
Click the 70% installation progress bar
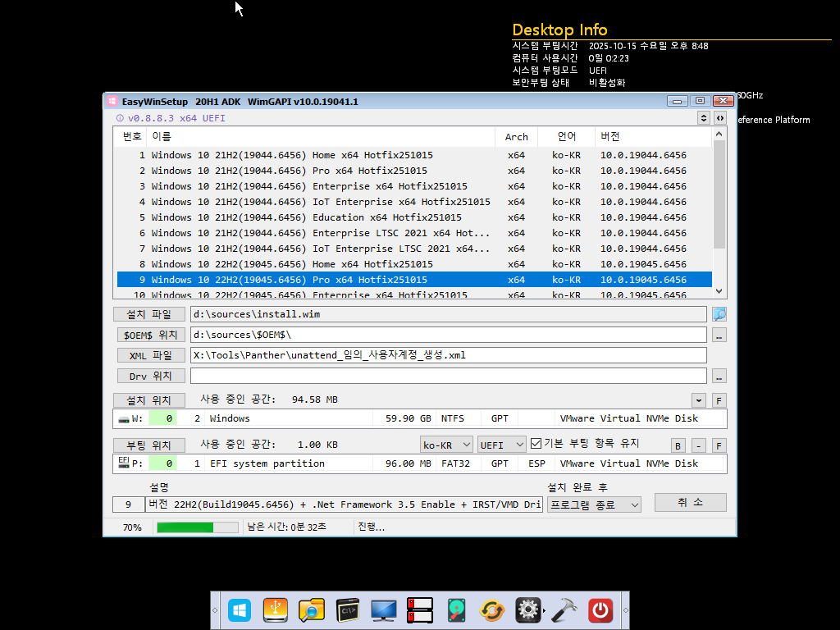(197, 527)
